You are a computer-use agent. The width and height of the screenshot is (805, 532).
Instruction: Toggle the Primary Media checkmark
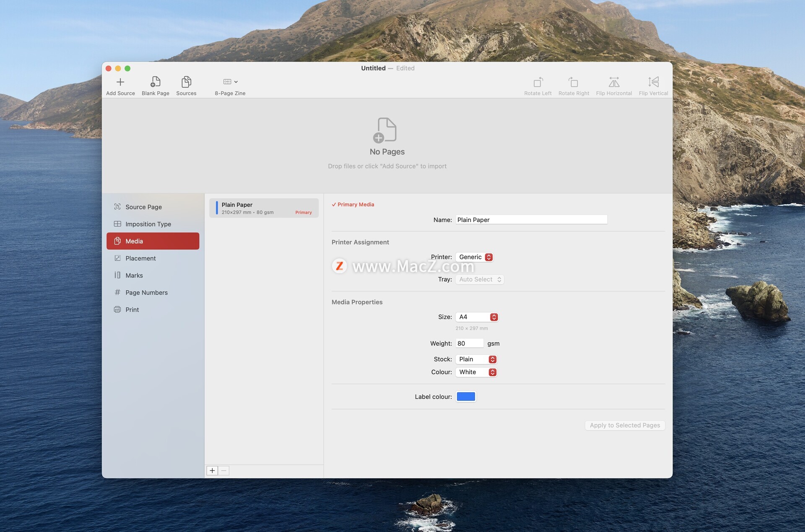coord(334,204)
